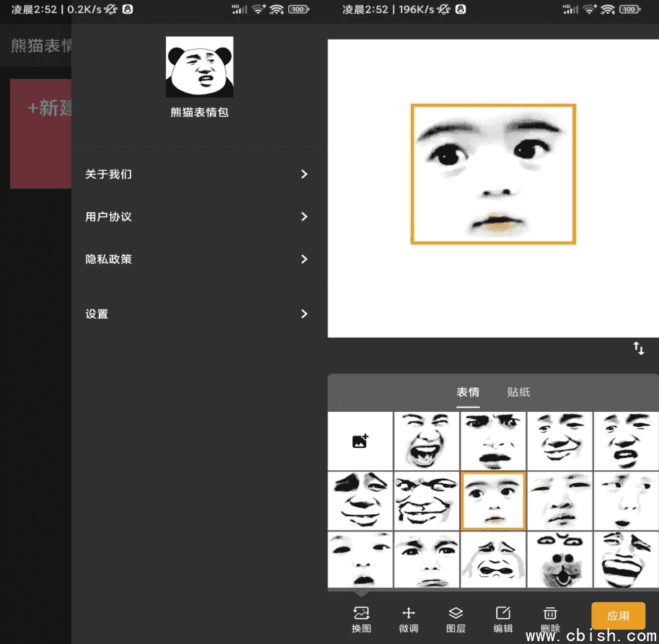Tap the add-image icon in the expression grid

[360, 440]
